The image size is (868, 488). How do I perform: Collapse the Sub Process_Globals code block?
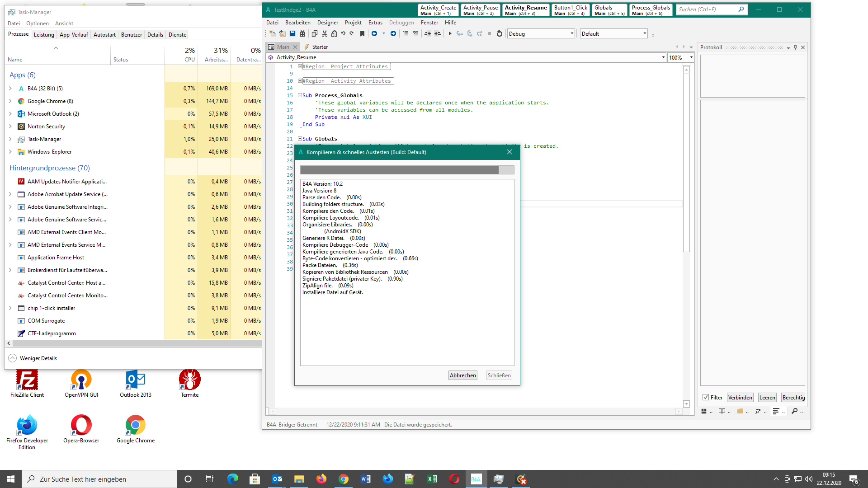300,95
